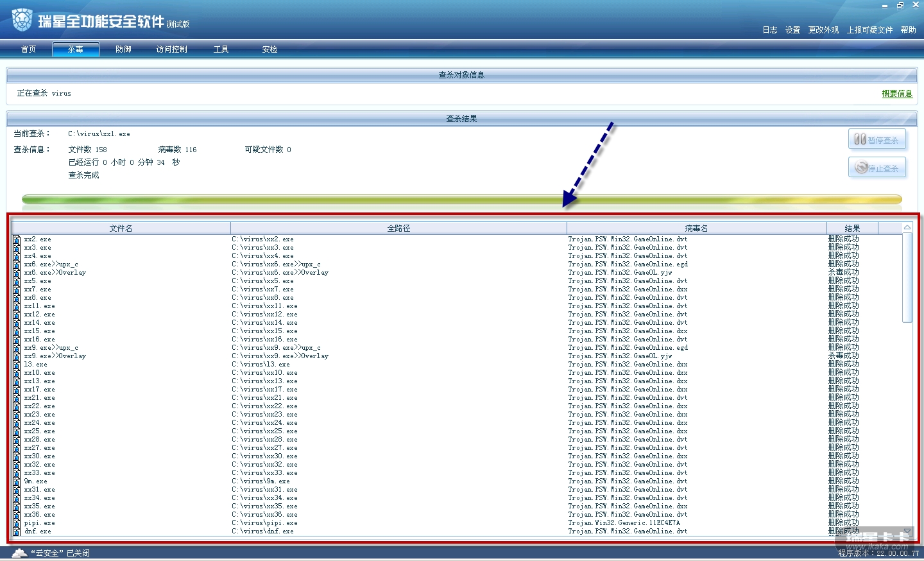The image size is (924, 561).
Task: Click the 暂停查杀 button
Action: coord(877,140)
